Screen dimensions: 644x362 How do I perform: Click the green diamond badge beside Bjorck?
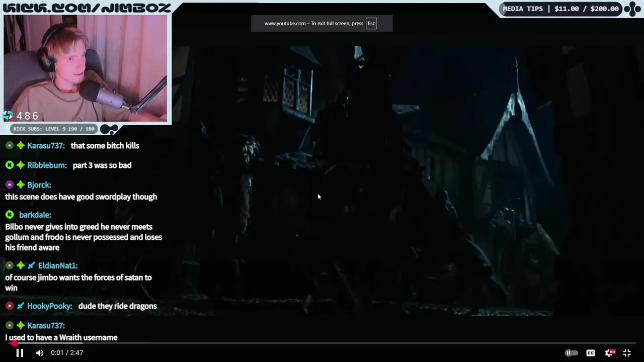[x=21, y=185]
